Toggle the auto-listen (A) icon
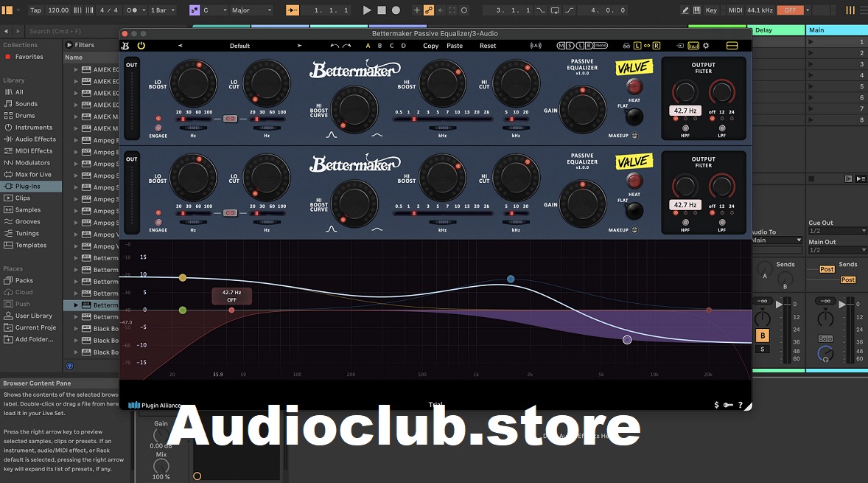The height and width of the screenshot is (483, 868). pos(536,46)
